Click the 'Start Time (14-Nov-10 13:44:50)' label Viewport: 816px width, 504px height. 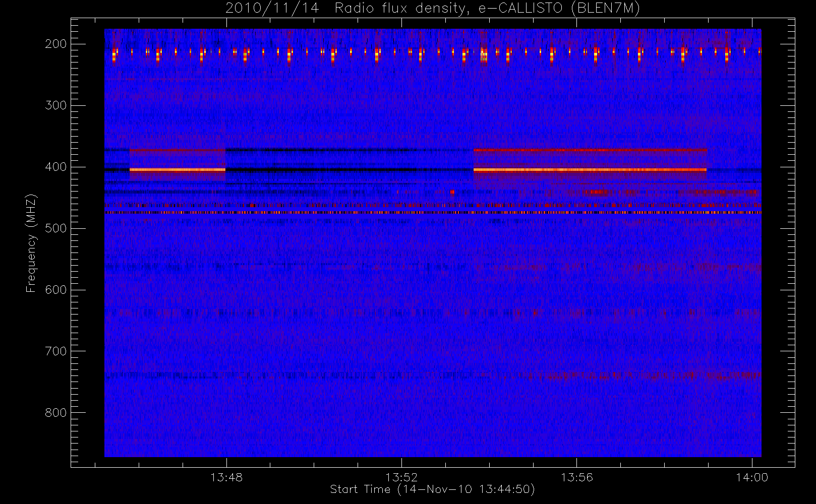click(432, 489)
